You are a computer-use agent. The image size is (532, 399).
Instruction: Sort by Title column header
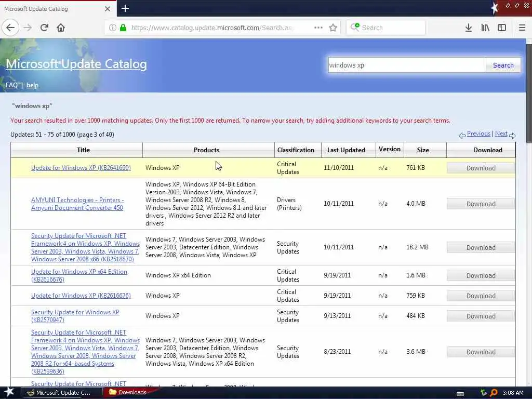pyautogui.click(x=83, y=150)
